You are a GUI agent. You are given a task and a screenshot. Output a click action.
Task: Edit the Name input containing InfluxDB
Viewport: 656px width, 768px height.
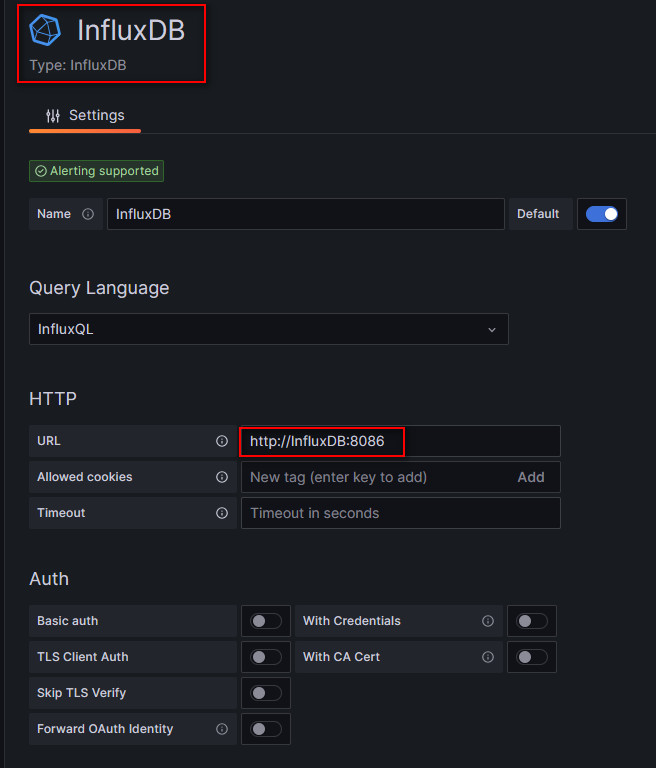tap(306, 214)
